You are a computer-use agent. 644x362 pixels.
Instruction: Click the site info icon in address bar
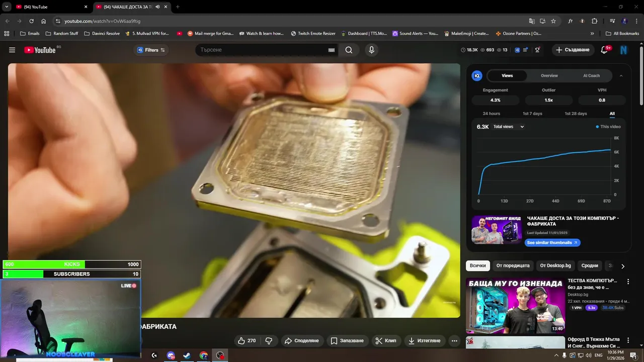click(x=58, y=21)
